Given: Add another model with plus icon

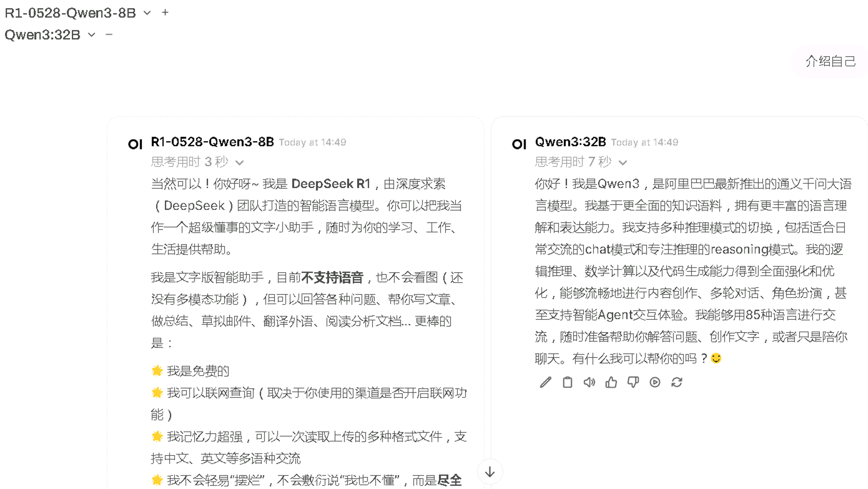Looking at the screenshot, I should (x=165, y=13).
